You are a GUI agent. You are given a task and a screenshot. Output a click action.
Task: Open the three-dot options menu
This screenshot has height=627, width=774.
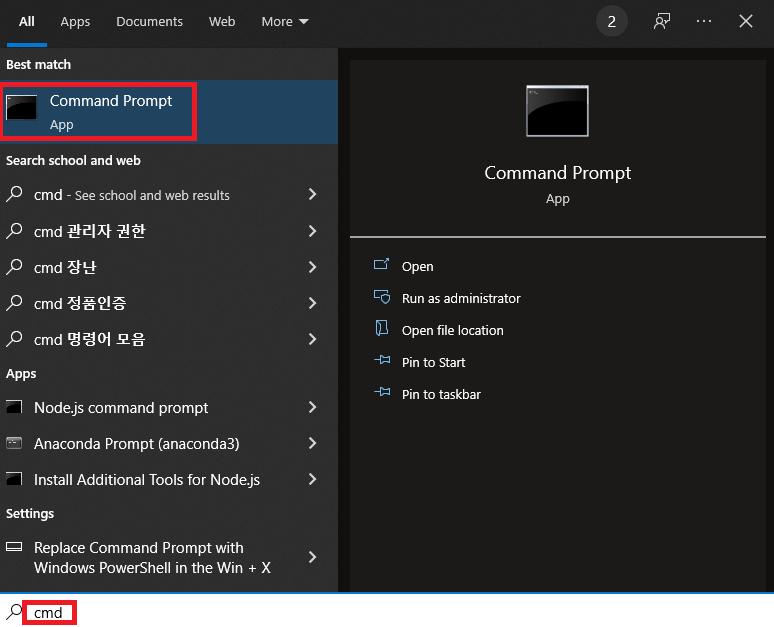(703, 21)
